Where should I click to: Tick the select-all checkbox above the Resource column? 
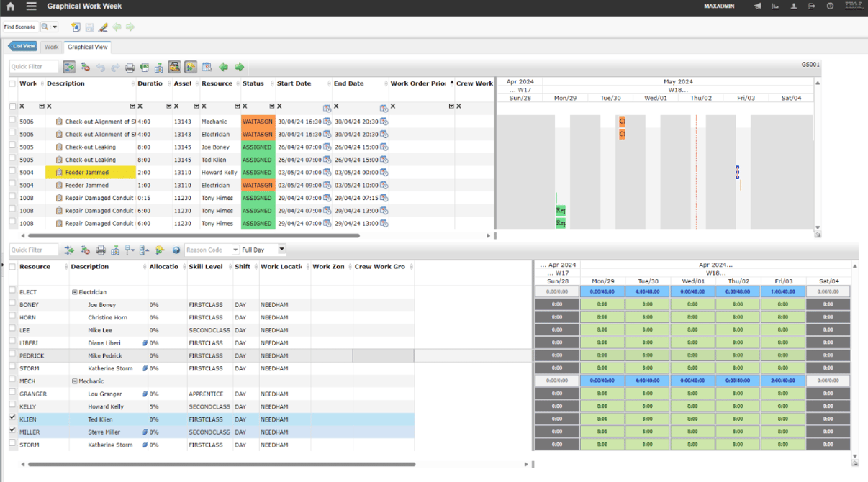click(12, 266)
